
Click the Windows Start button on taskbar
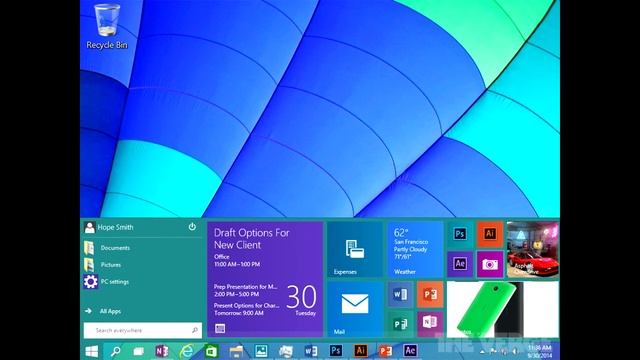[91, 351]
